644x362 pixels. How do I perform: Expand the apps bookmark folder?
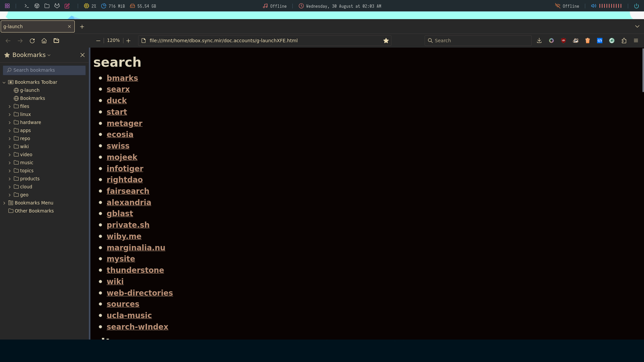(10, 130)
